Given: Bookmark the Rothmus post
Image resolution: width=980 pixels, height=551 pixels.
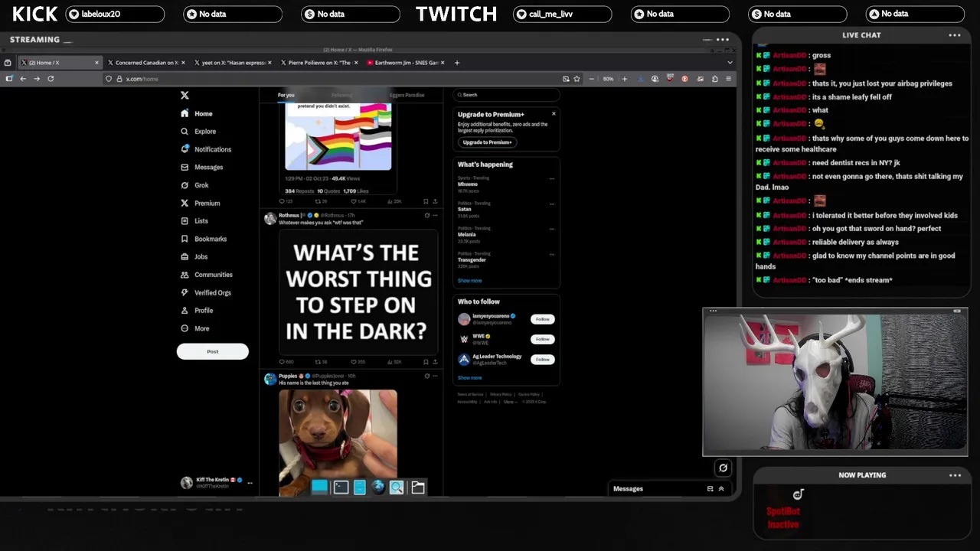Looking at the screenshot, I should tap(426, 362).
